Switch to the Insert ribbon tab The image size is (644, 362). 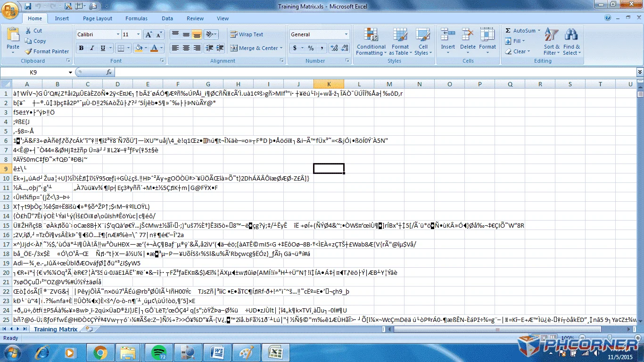coord(62,18)
